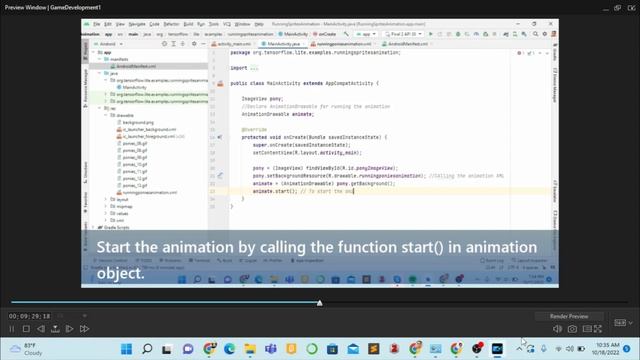Pause the preview playback
The width and height of the screenshot is (640, 360).
pos(11,329)
